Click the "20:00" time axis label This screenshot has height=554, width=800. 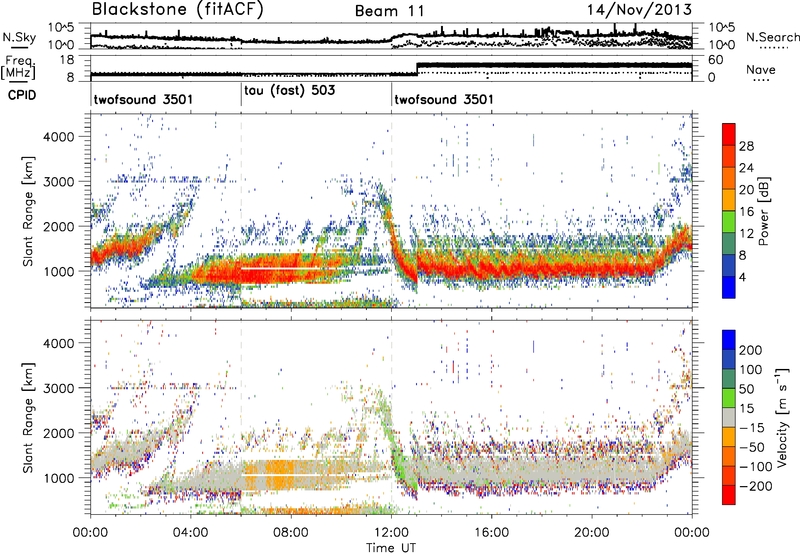[591, 533]
